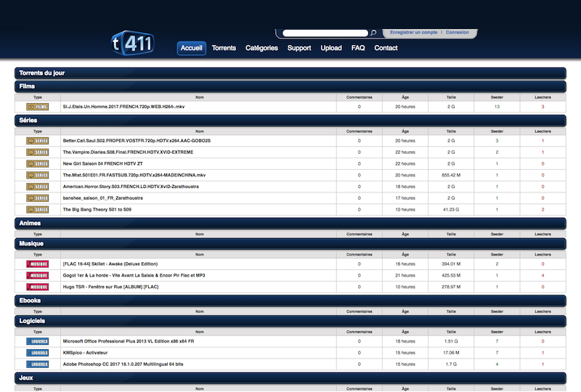
Task: Go to Catégories in navigation bar
Action: coord(261,48)
